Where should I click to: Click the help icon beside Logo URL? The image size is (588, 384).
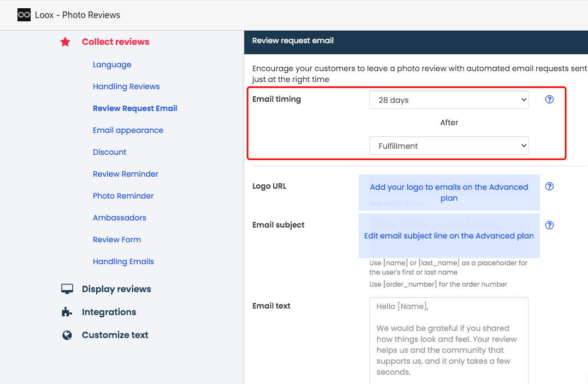(x=550, y=187)
